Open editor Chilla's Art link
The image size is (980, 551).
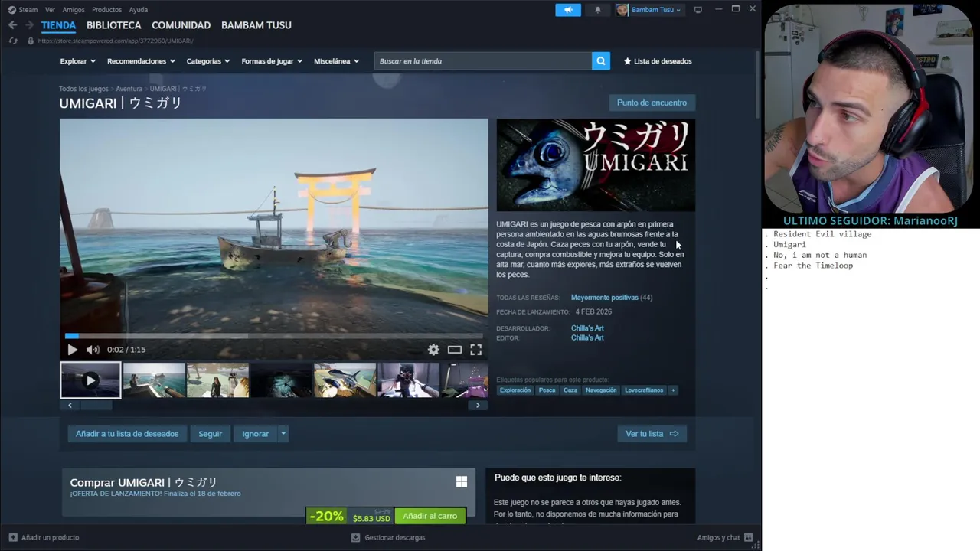point(587,337)
